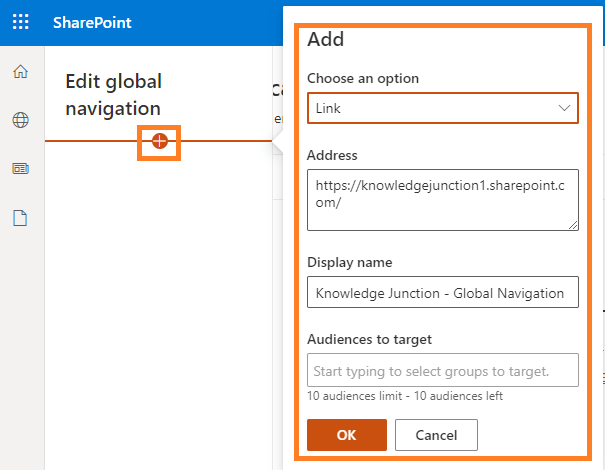This screenshot has width=605, height=470.
Task: Click the 10 audiences limit text
Action: (x=405, y=396)
